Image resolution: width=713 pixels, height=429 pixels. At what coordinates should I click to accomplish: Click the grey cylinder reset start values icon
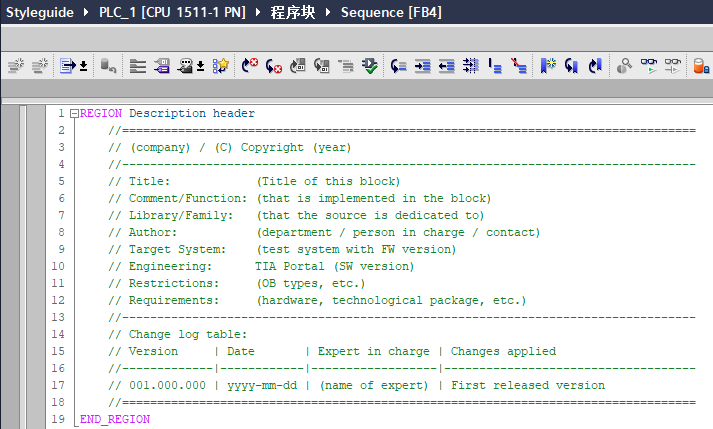108,66
